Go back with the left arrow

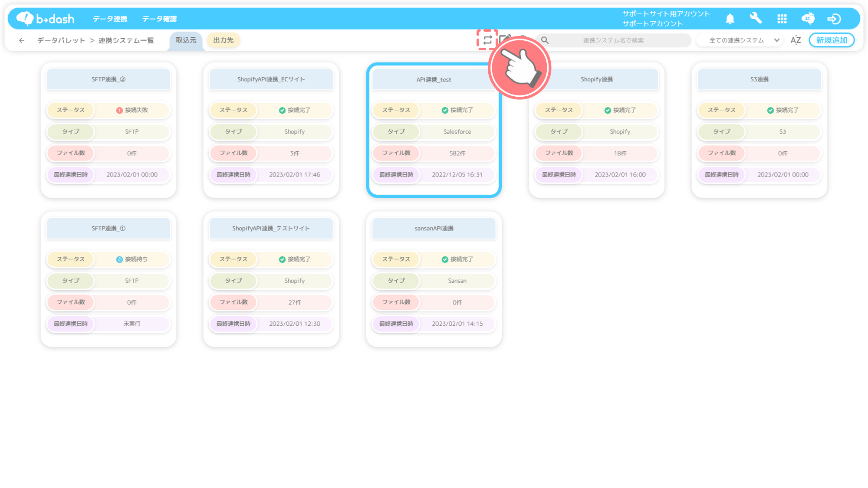22,40
